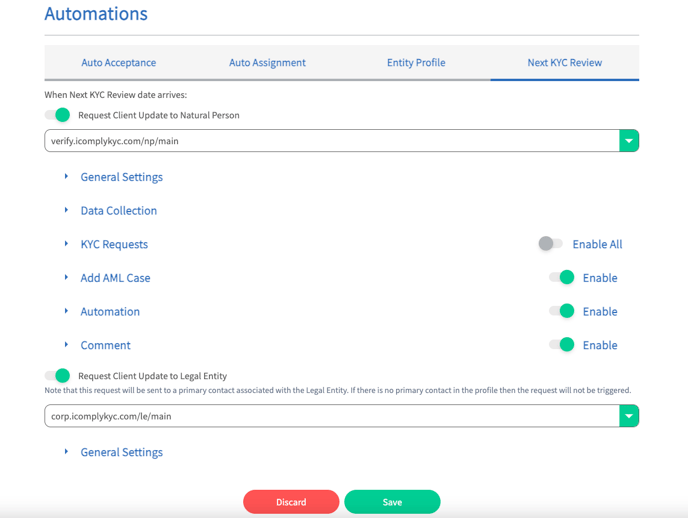Toggle Request Client Update to Natural Person
This screenshot has height=518, width=688.
pos(57,115)
